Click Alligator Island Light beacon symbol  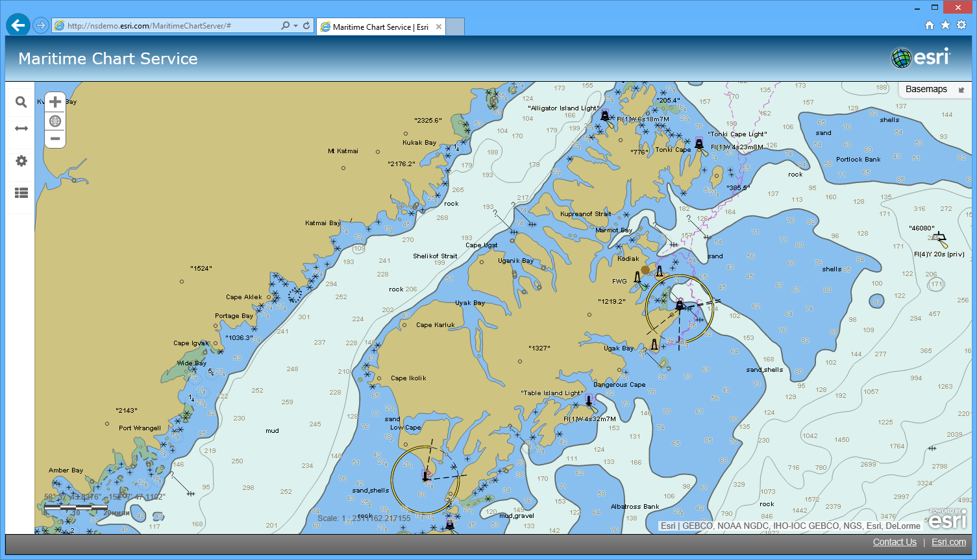click(605, 116)
